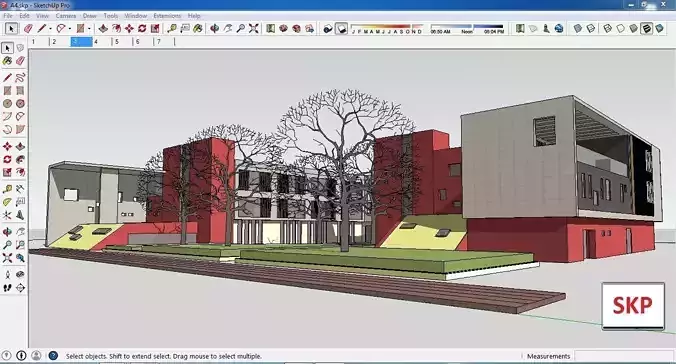Choose the Dimension tool in the left toolbar
The image size is (676, 364).
coord(20,189)
